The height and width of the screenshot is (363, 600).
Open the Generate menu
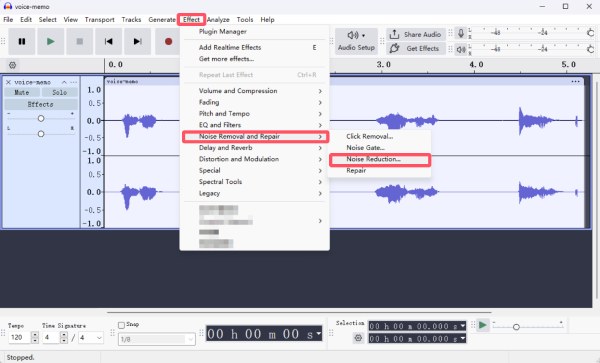[x=162, y=20]
